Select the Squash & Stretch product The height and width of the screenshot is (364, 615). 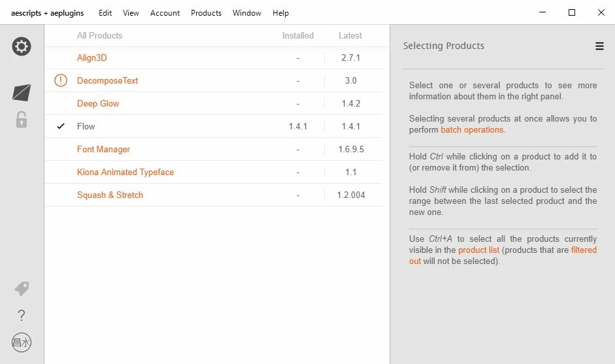pos(110,195)
